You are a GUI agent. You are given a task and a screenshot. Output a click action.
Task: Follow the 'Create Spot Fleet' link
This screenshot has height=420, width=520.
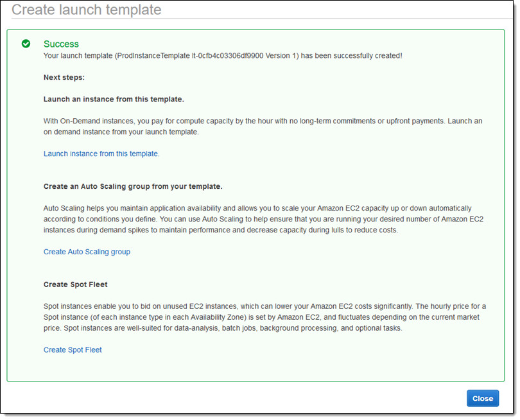73,350
